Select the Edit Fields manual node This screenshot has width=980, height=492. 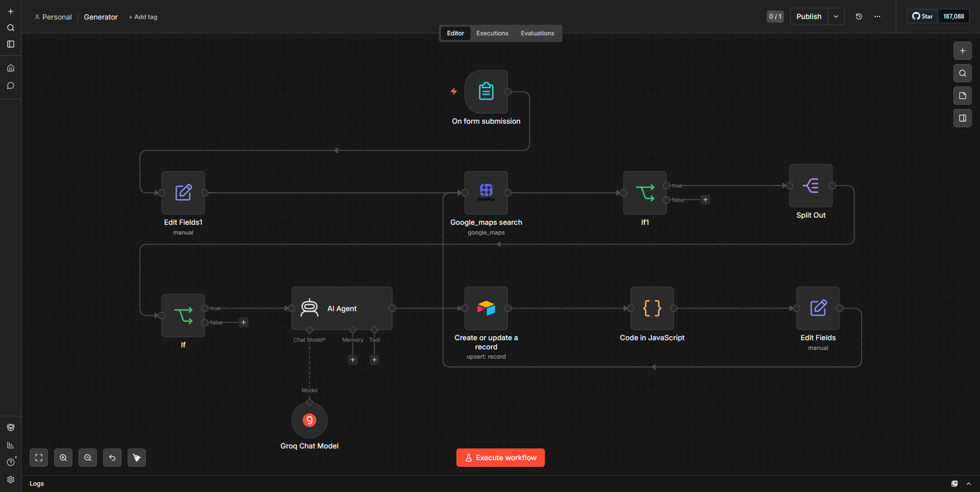coord(818,308)
